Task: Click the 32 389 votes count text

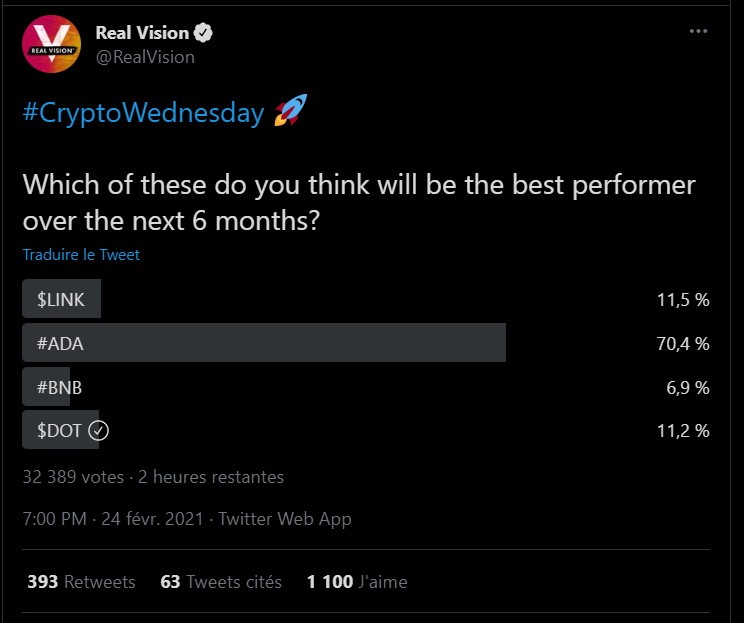Action: click(72, 477)
